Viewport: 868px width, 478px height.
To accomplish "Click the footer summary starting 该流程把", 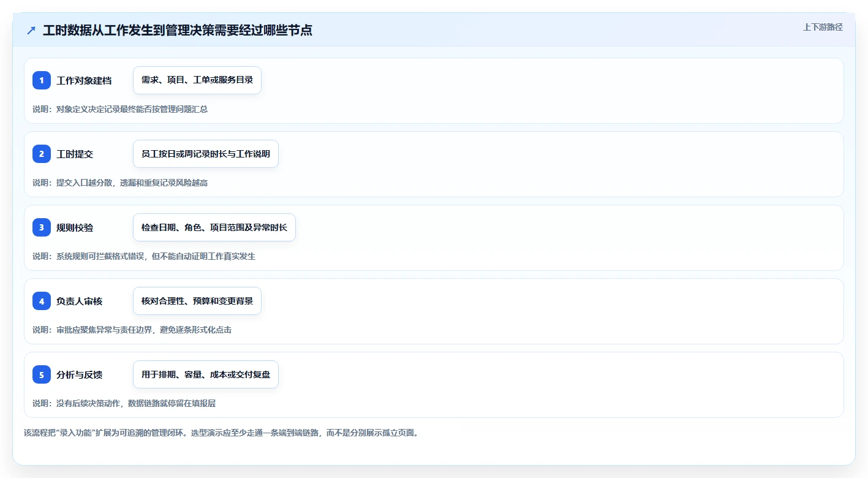I will pyautogui.click(x=221, y=433).
